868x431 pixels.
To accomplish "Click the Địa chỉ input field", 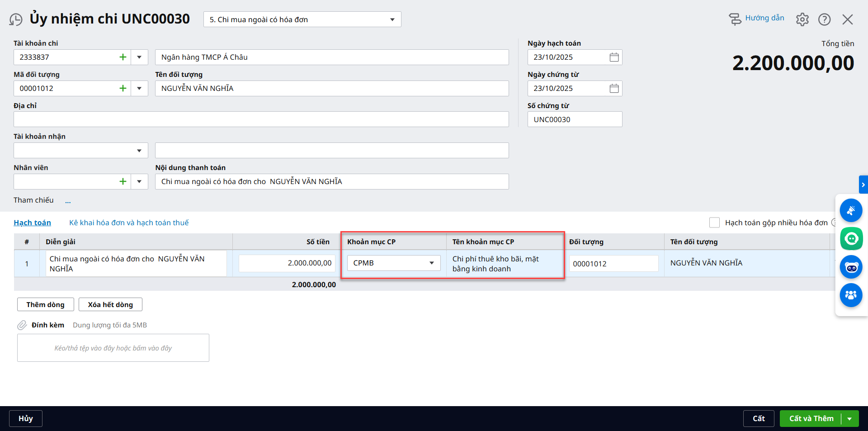I will coord(261,119).
